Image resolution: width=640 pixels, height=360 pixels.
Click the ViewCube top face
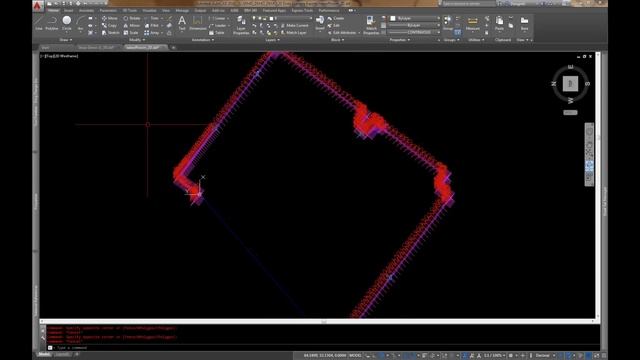[x=570, y=84]
